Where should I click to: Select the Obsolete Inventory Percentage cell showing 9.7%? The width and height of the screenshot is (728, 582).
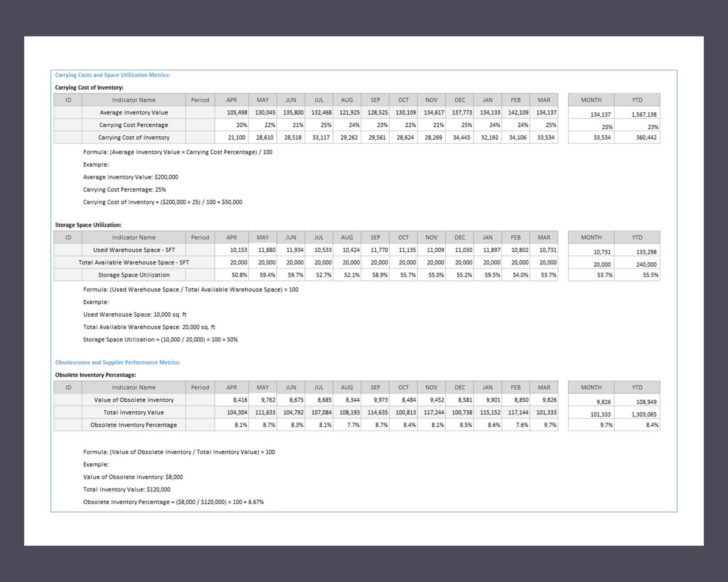tap(550, 425)
